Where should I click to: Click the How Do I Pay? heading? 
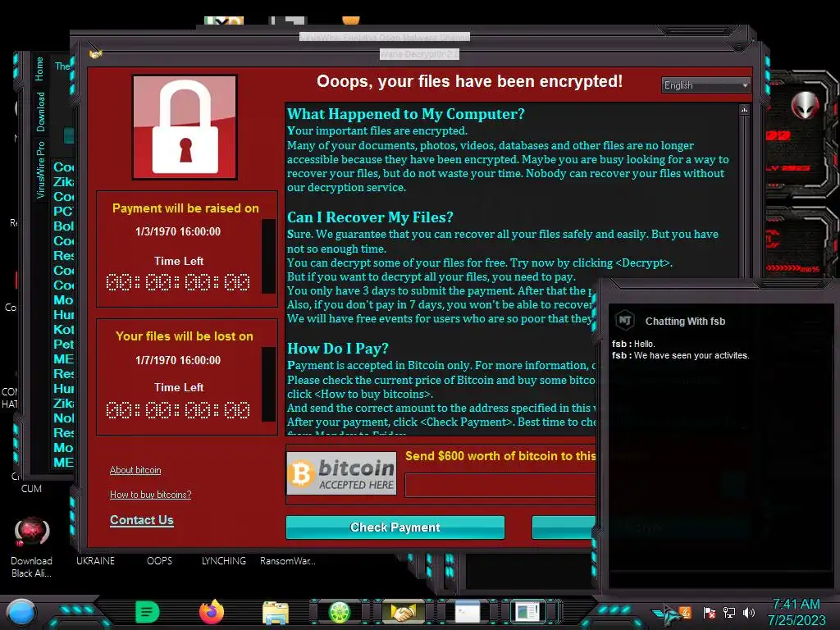coord(337,348)
